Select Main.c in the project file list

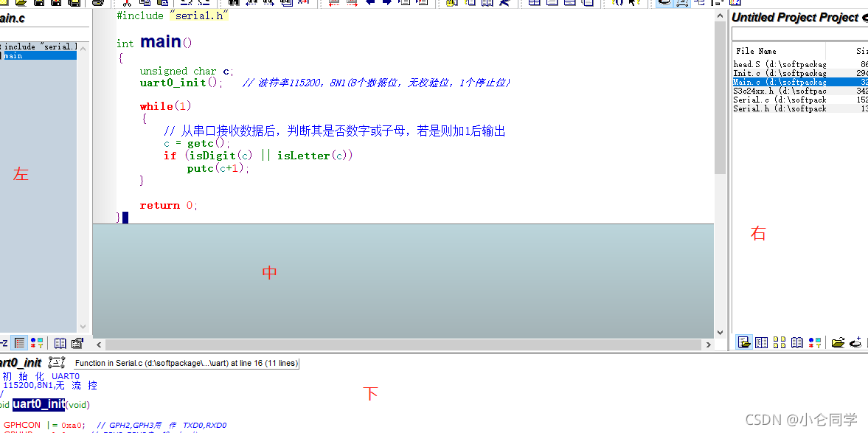[780, 82]
